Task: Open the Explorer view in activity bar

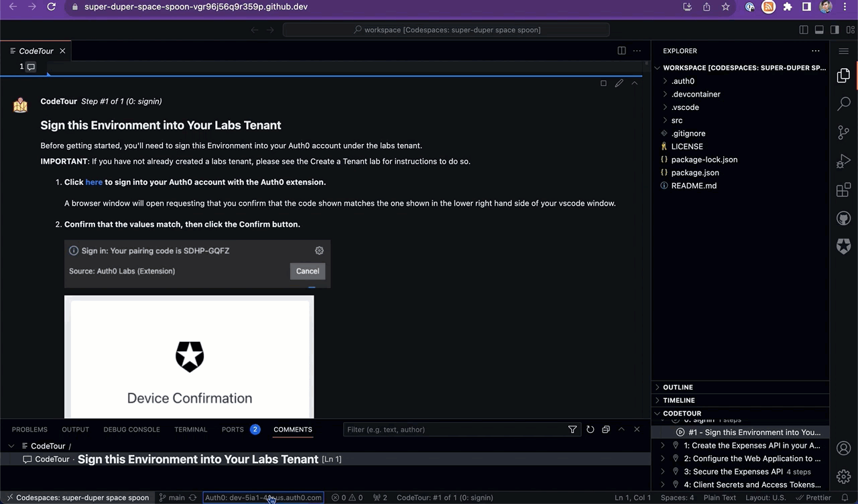Action: coord(843,76)
